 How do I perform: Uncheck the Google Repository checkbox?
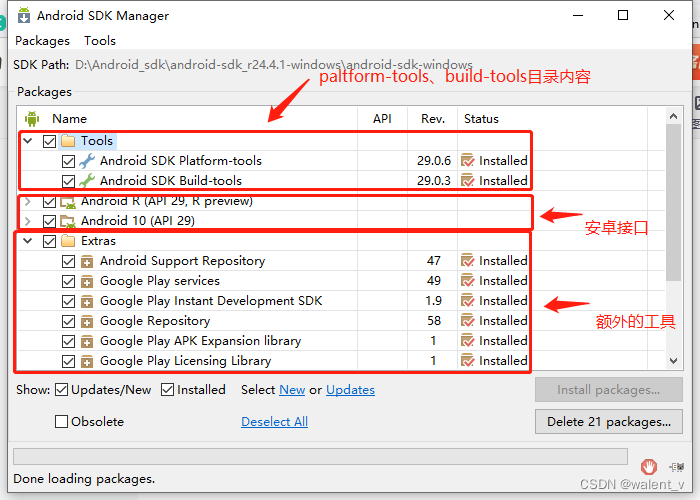coord(68,321)
